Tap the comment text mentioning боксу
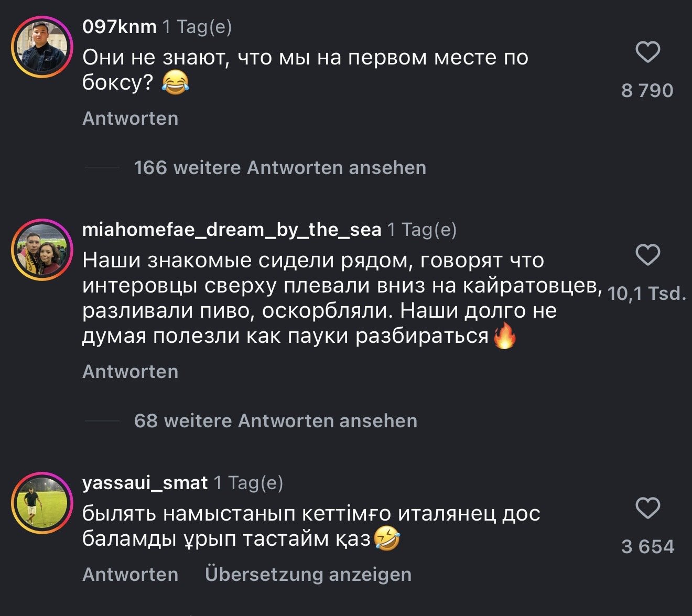This screenshot has width=692, height=616. (x=304, y=70)
